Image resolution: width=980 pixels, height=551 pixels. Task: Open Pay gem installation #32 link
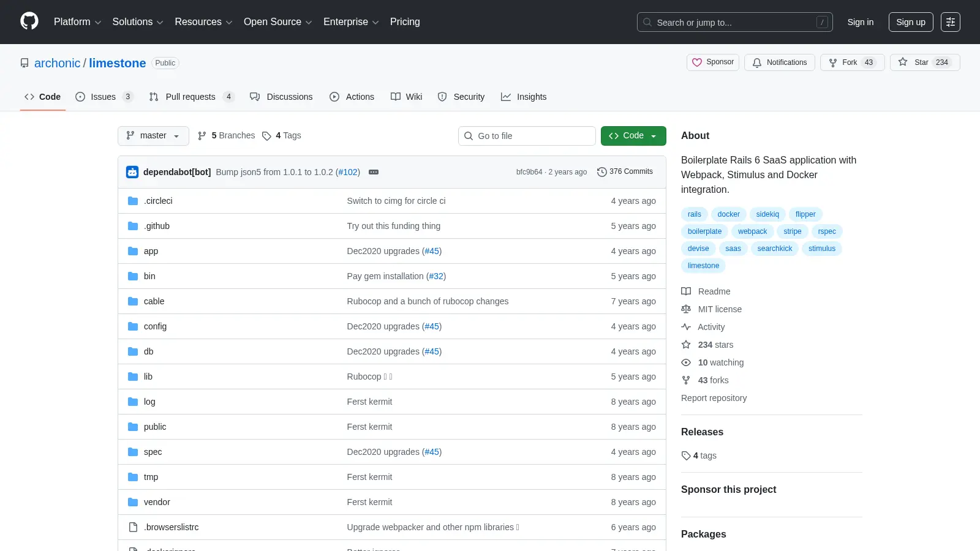[x=435, y=276]
